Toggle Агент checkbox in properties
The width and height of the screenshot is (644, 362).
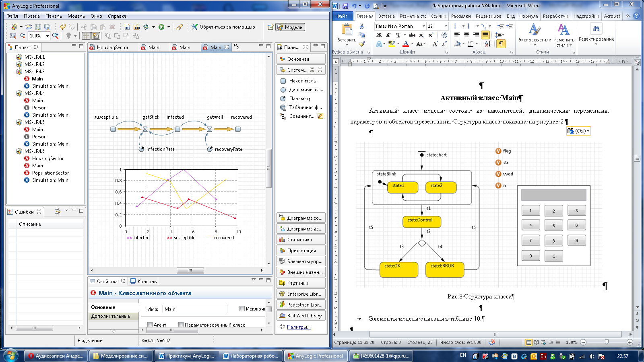pos(150,325)
